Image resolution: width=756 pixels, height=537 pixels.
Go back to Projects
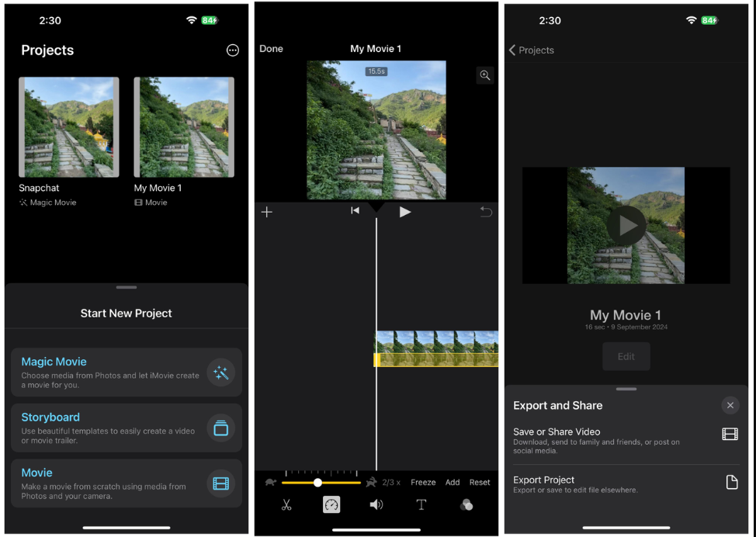[x=532, y=50]
